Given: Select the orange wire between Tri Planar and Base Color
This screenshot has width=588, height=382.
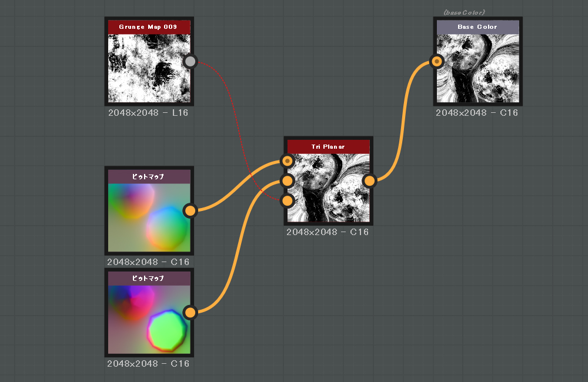Looking at the screenshot, I should 403,120.
